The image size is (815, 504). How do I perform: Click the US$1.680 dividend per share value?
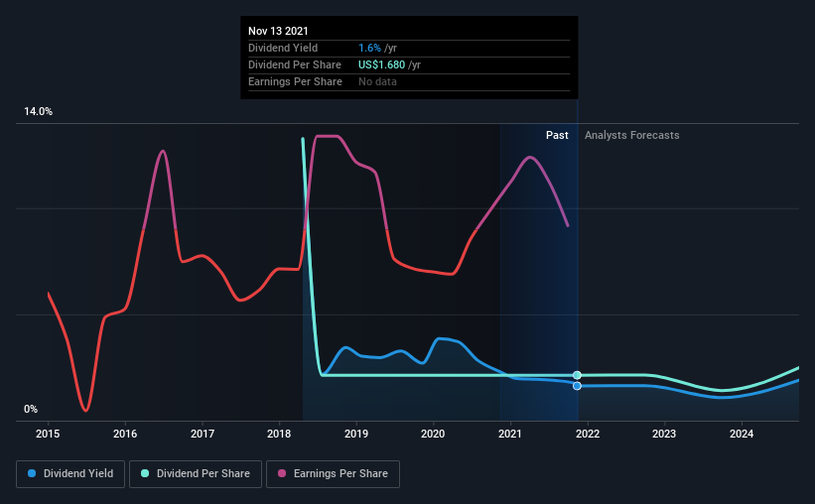381,64
